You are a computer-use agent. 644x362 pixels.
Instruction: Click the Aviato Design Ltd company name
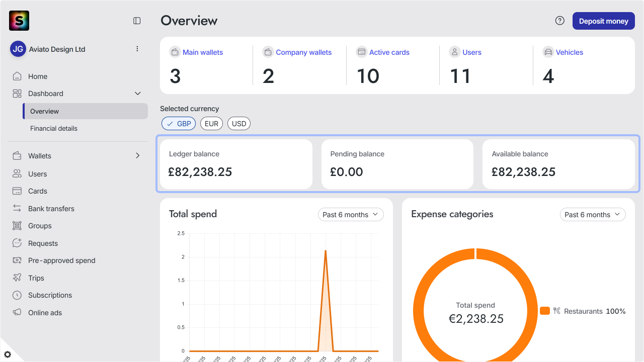point(57,49)
